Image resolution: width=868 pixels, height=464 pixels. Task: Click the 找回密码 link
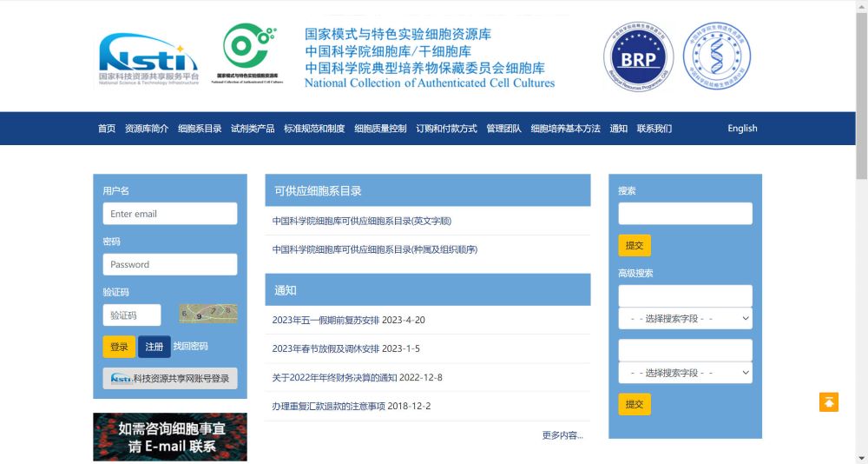click(x=190, y=347)
